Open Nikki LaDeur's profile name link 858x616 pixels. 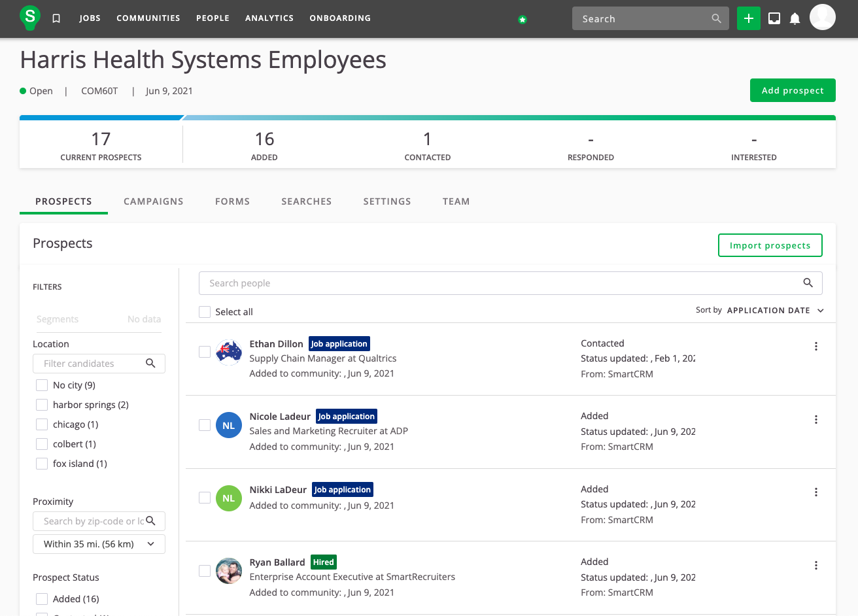coord(278,490)
